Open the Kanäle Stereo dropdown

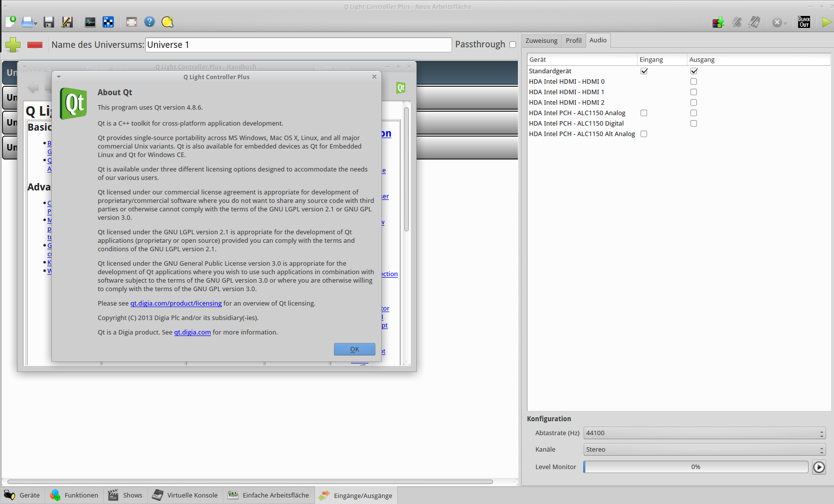[x=705, y=450]
